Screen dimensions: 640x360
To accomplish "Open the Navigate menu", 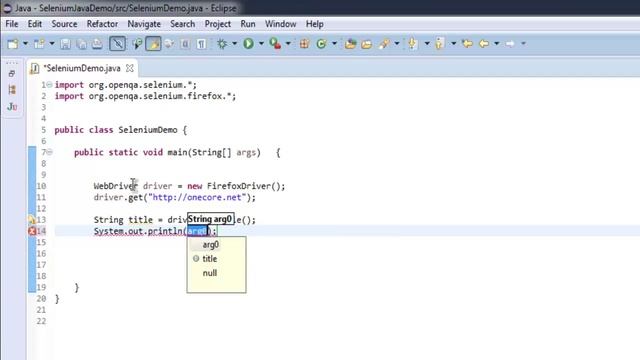I will point(144,24).
